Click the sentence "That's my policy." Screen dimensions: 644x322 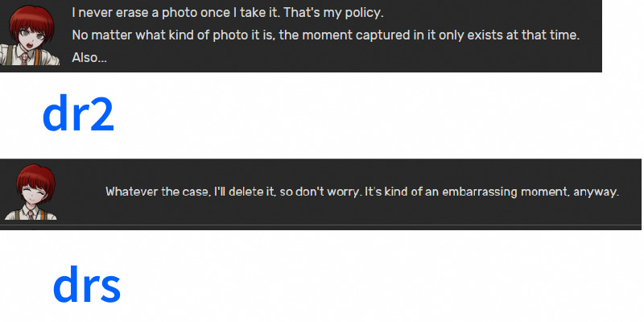coord(333,13)
